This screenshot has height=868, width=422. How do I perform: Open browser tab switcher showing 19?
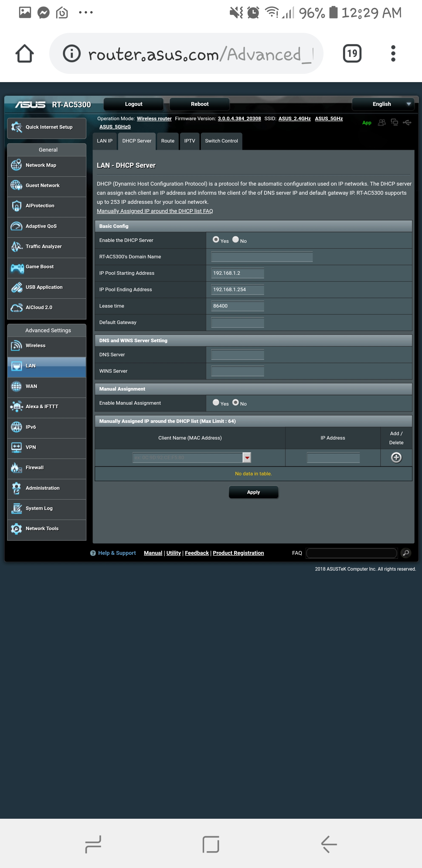[352, 54]
